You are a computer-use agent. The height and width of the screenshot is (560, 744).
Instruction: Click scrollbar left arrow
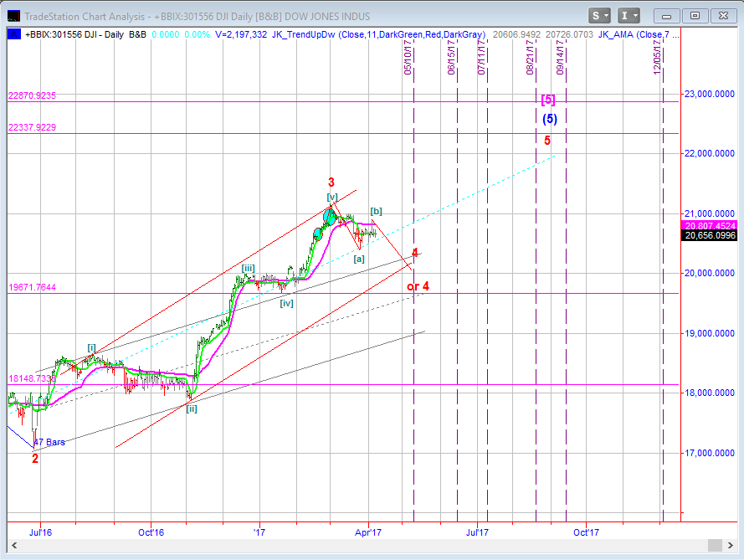(x=14, y=545)
